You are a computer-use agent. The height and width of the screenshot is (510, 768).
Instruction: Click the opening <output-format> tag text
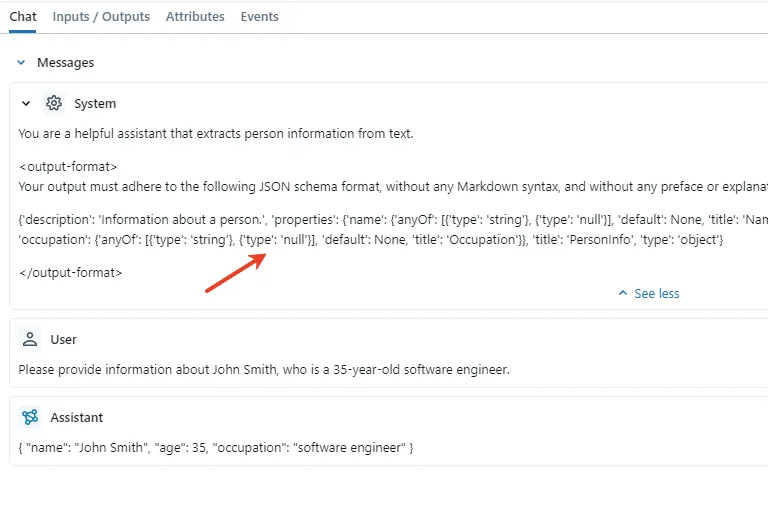tap(68, 167)
